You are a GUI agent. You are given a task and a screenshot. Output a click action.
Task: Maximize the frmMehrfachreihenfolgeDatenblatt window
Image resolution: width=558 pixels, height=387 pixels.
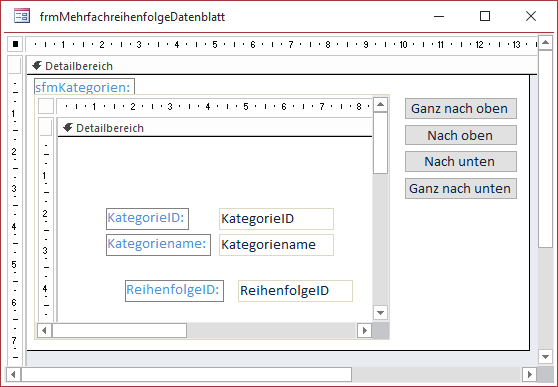click(x=485, y=16)
